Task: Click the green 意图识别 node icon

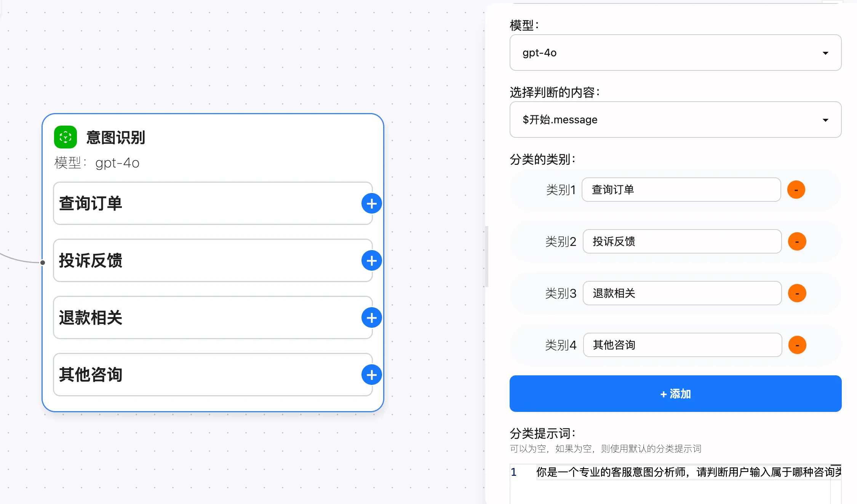Action: coord(66,137)
